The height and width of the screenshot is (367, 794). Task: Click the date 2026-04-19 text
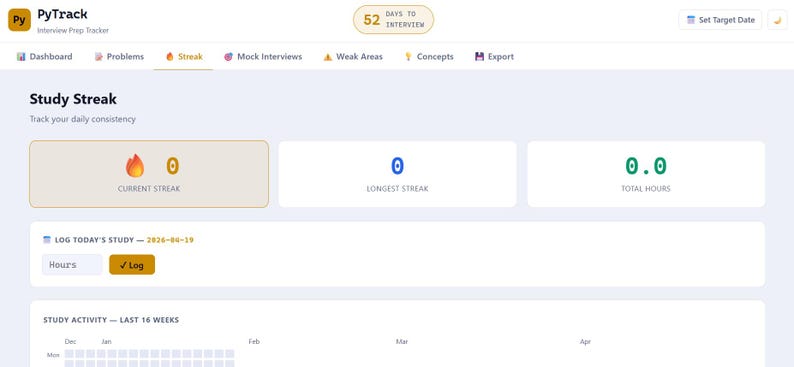(x=170, y=240)
